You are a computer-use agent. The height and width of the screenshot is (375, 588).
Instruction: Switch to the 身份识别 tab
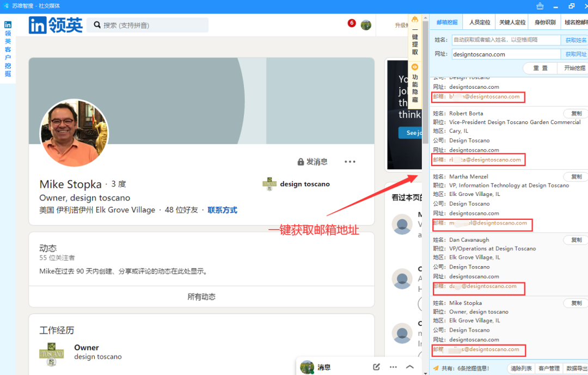(544, 22)
